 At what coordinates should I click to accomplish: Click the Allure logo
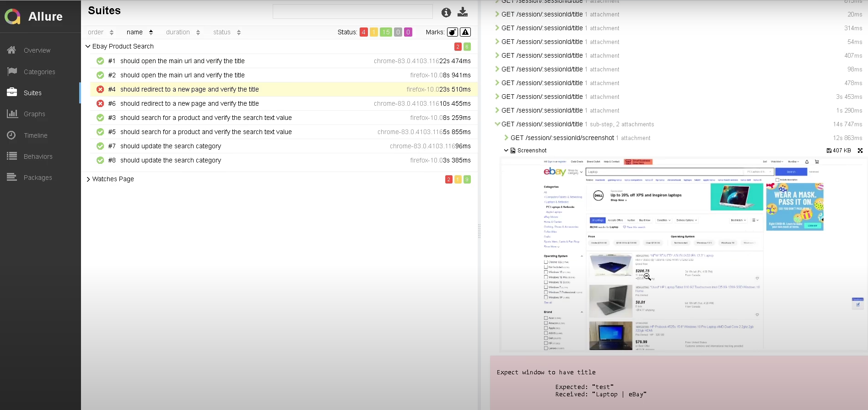click(13, 16)
